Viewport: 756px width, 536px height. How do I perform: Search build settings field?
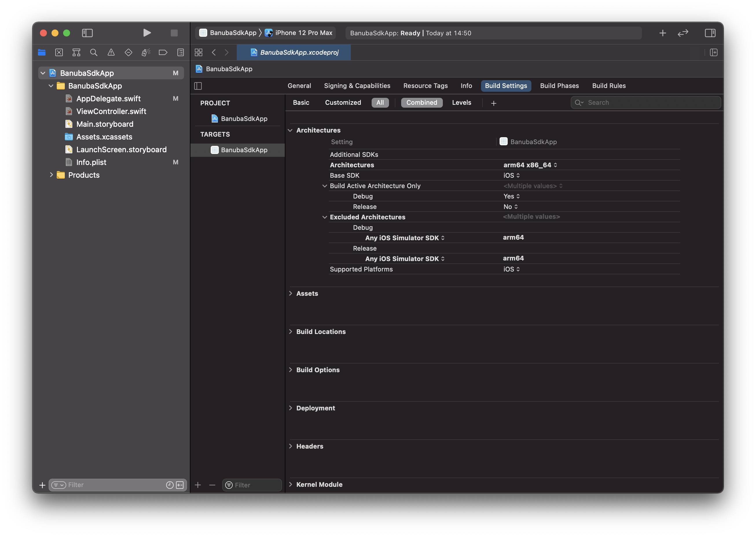645,103
